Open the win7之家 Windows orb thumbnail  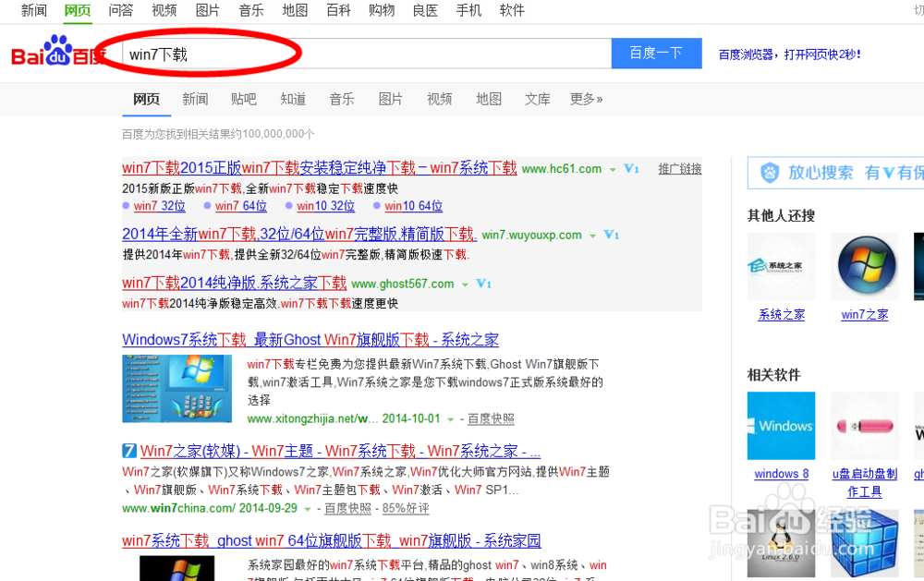click(865, 266)
